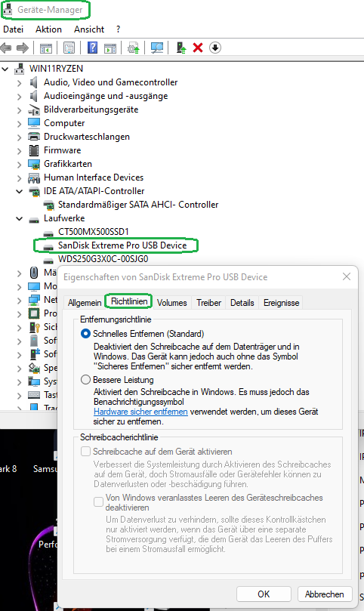Select Bessere Leistung radio button
Image resolution: width=364 pixels, height=611 pixels.
85,380
